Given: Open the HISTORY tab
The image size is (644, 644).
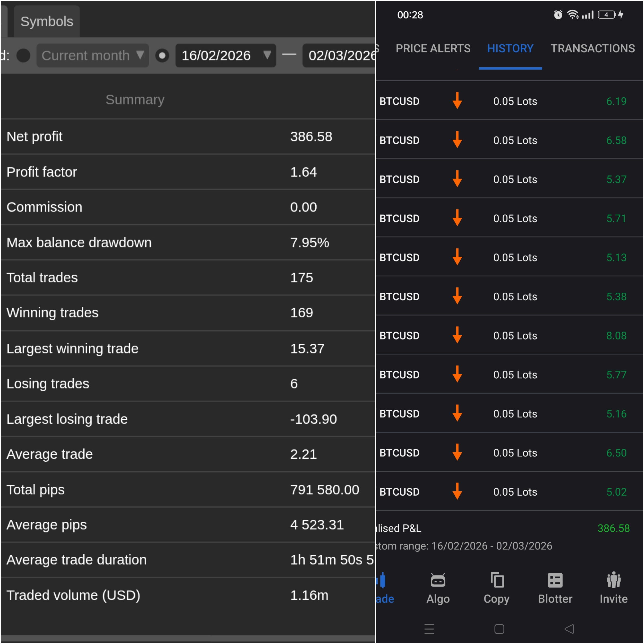Looking at the screenshot, I should coord(510,49).
